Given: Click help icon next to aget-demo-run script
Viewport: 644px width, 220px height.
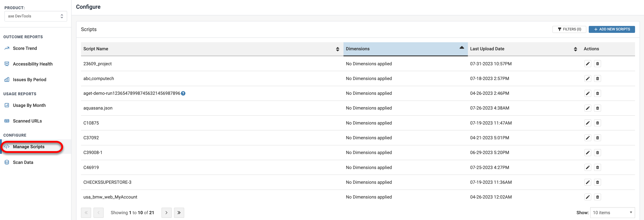Looking at the screenshot, I should pyautogui.click(x=183, y=93).
